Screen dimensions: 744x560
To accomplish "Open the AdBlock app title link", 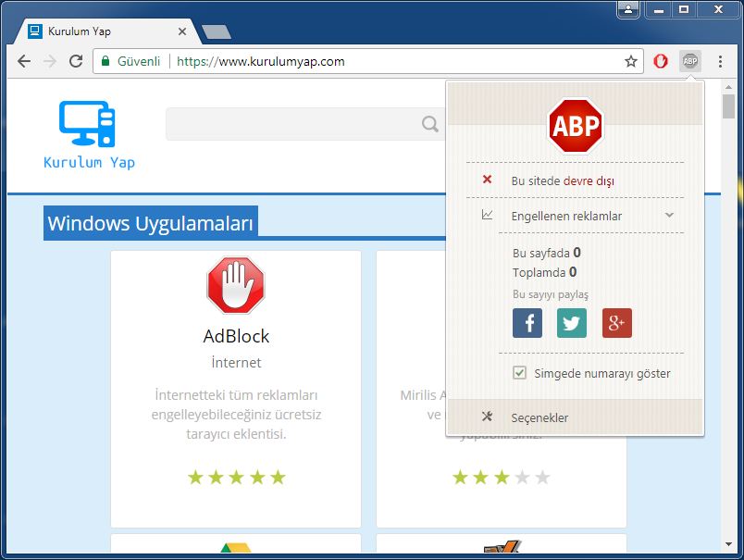I will (x=236, y=336).
